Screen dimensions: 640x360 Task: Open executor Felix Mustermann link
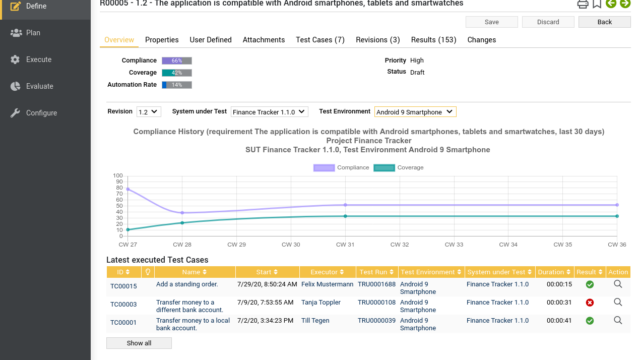pyautogui.click(x=327, y=284)
